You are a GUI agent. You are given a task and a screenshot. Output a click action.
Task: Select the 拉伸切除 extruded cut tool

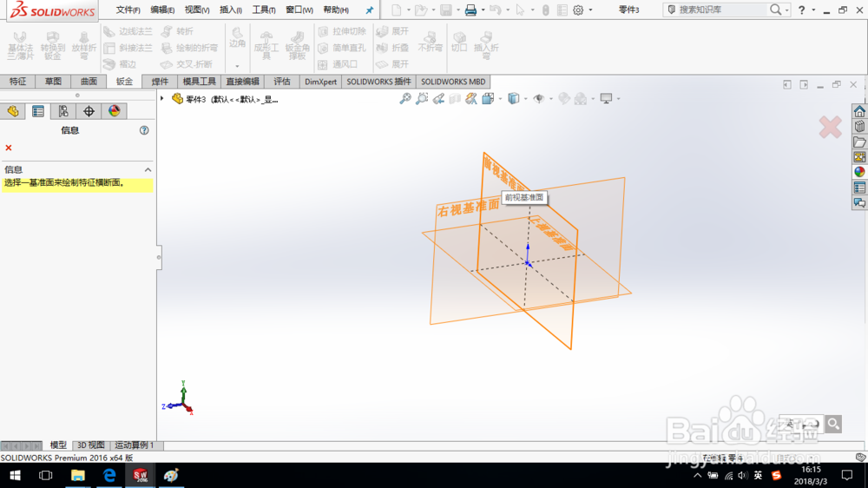pos(342,31)
